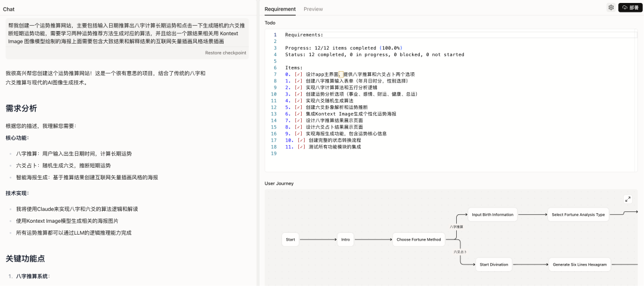Click the Requirements: line in the editor

click(x=304, y=35)
